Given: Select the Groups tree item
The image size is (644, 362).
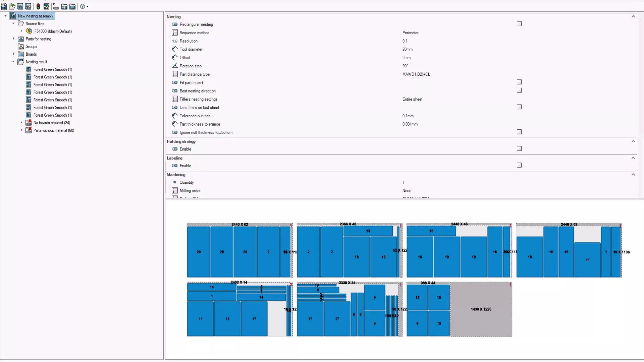Looking at the screenshot, I should pyautogui.click(x=31, y=47).
